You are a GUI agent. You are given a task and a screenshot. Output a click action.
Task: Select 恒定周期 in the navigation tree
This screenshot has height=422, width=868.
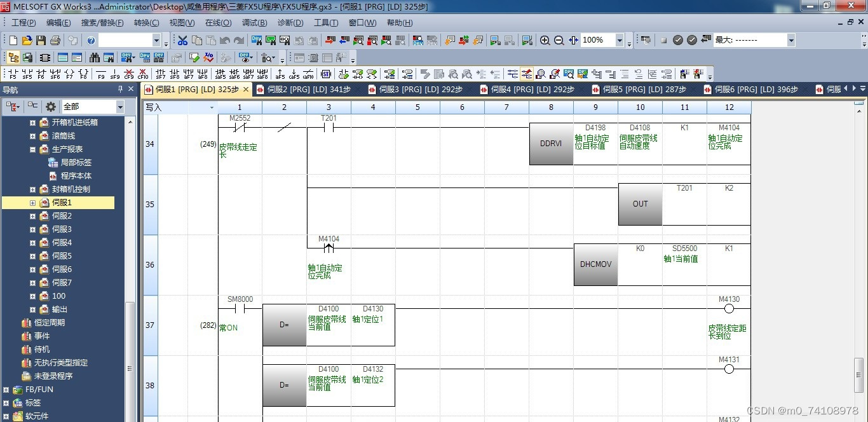pos(49,323)
